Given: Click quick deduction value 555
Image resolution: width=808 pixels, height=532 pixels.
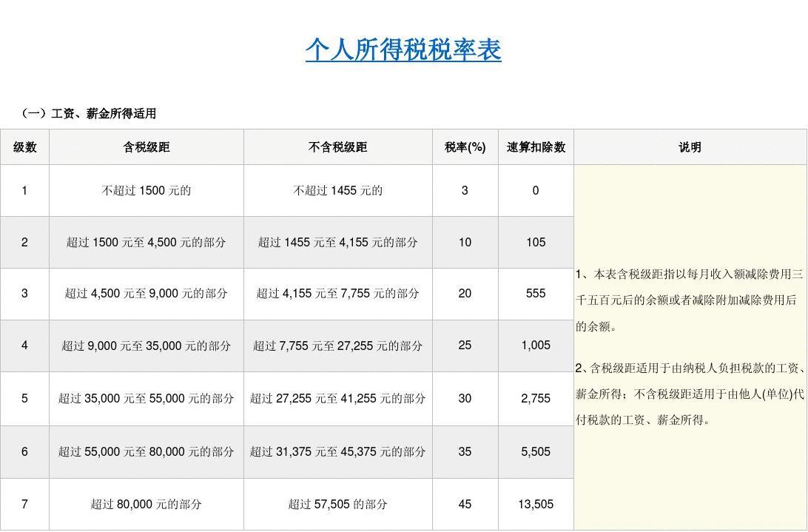Looking at the screenshot, I should [x=536, y=294].
